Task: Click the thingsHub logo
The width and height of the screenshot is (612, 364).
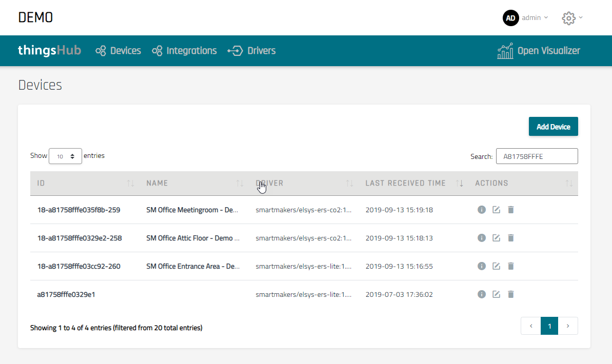Action: (49, 51)
